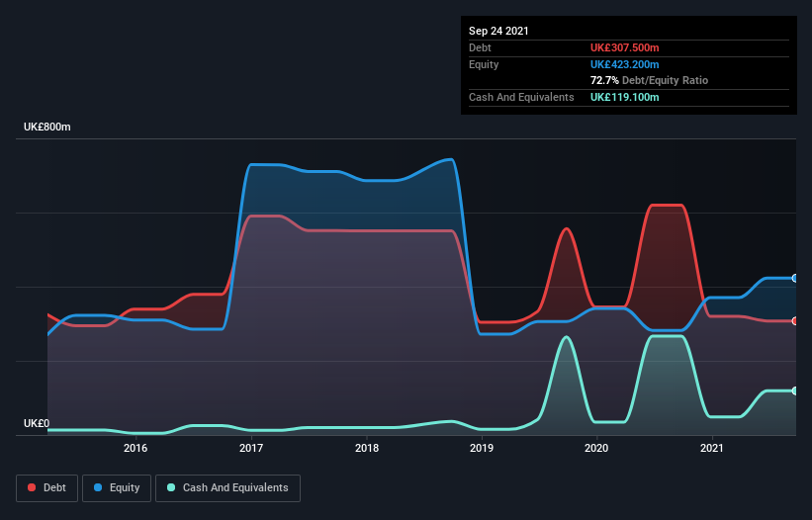Click the 2018 axis label
This screenshot has width=812, height=520.
tap(367, 448)
